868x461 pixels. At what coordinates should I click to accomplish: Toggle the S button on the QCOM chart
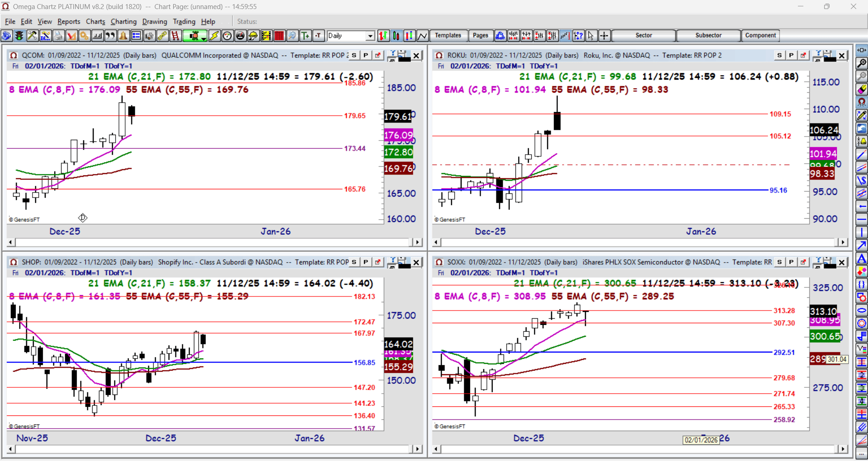pyautogui.click(x=354, y=55)
